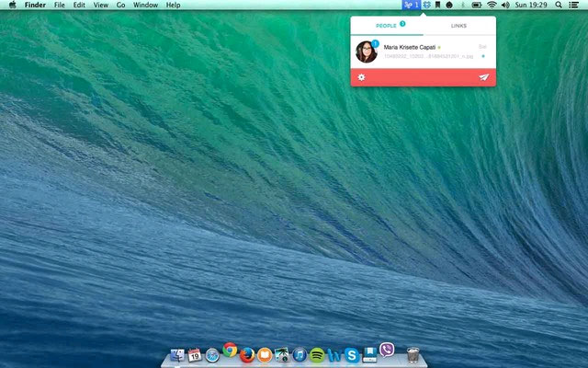Open Viber from the dock
The width and height of the screenshot is (588, 368).
click(387, 351)
